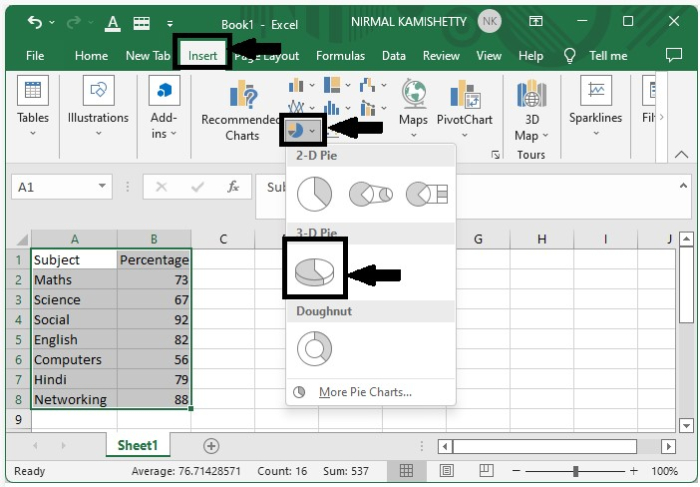Click More Pie Charts... link
Viewport: 700px width, 487px height.
pyautogui.click(x=365, y=392)
